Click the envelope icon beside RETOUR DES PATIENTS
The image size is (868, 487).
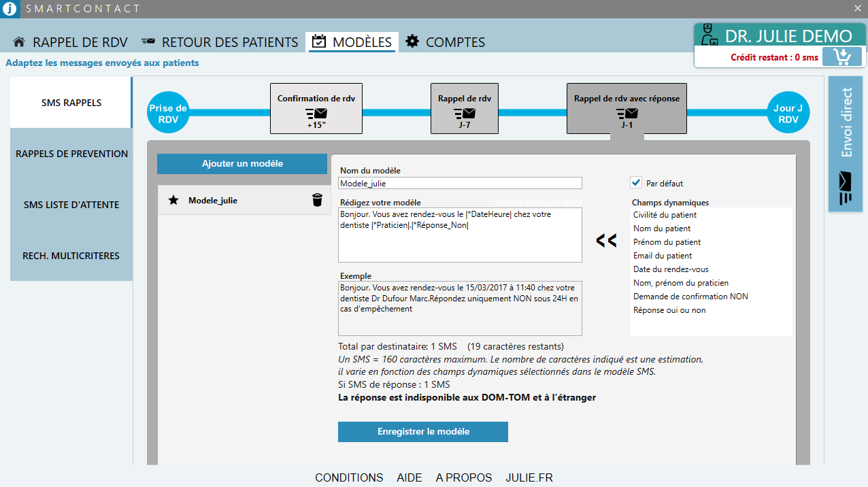coord(148,41)
